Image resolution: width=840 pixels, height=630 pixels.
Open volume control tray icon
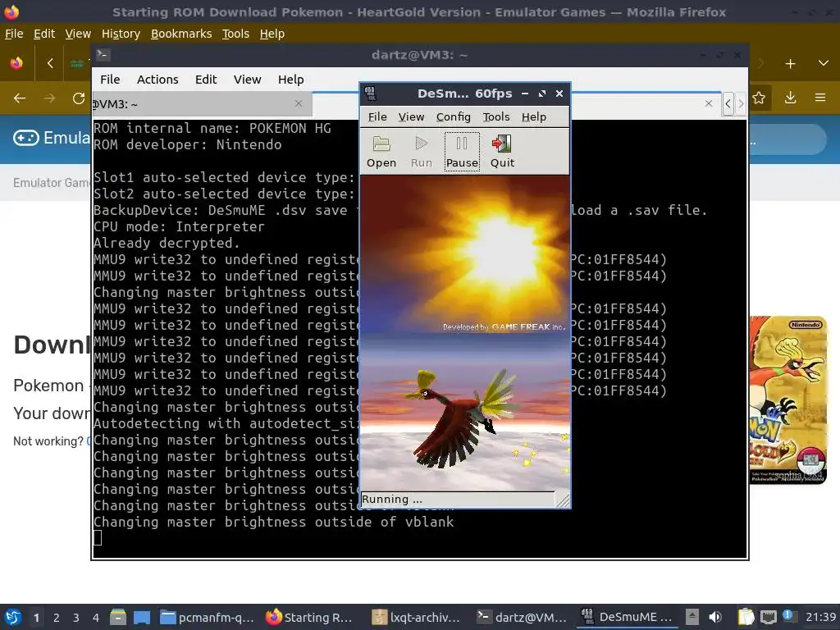click(714, 617)
